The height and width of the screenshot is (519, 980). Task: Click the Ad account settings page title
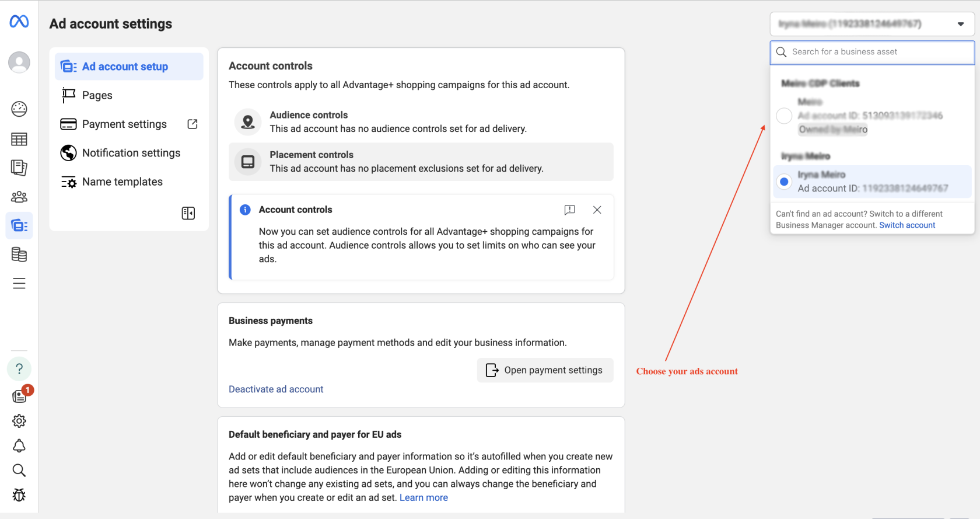tap(111, 24)
